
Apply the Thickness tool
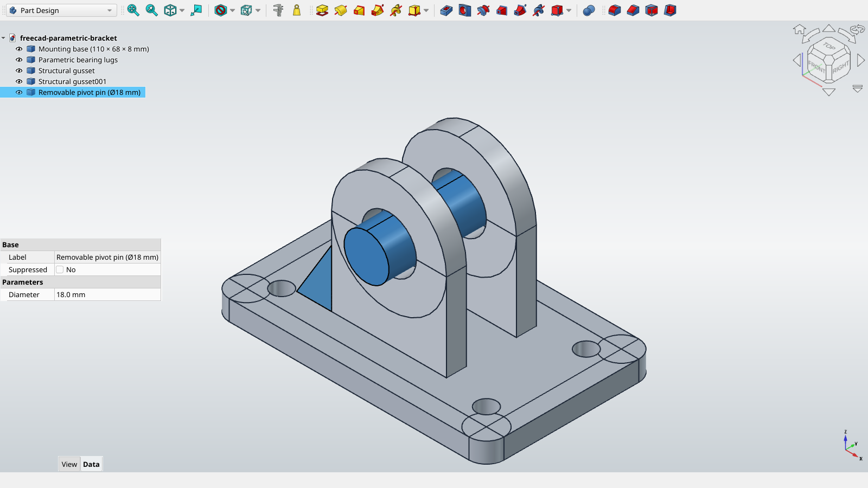670,10
